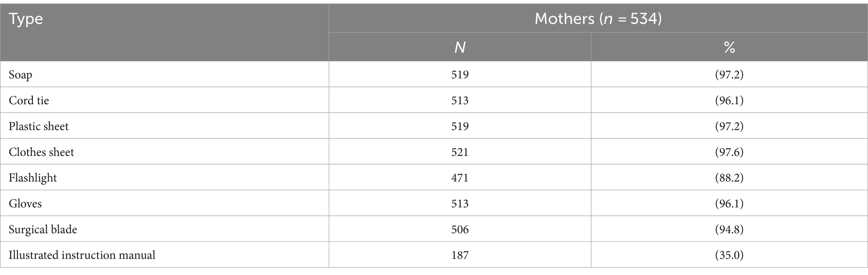The image size is (868, 275).
Task: Select the Mothers (n = 534) header
Action: point(598,19)
